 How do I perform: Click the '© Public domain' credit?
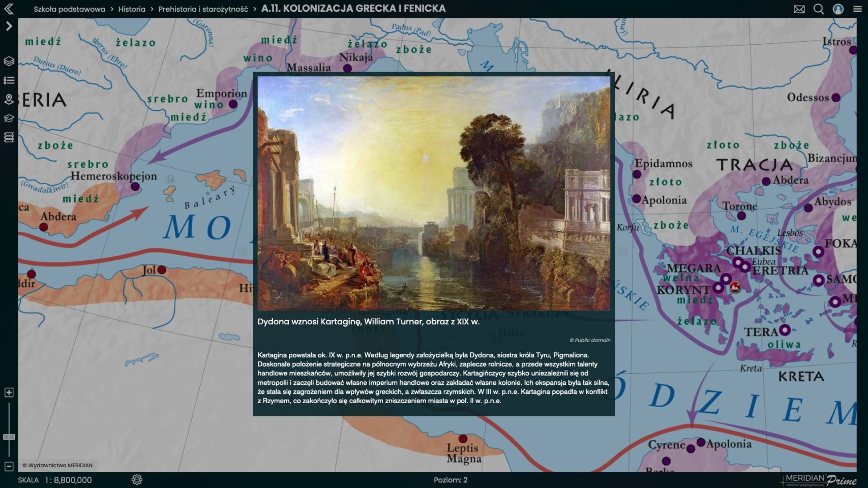tap(590, 340)
